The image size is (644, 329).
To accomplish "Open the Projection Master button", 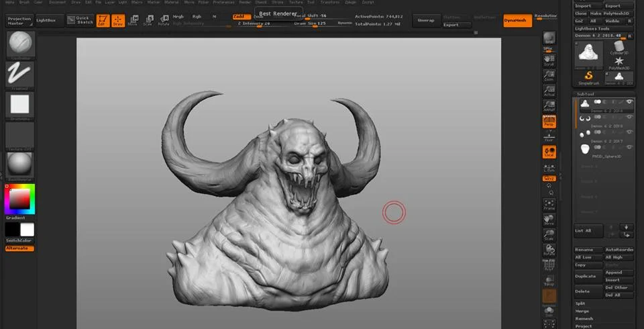I will (19, 21).
